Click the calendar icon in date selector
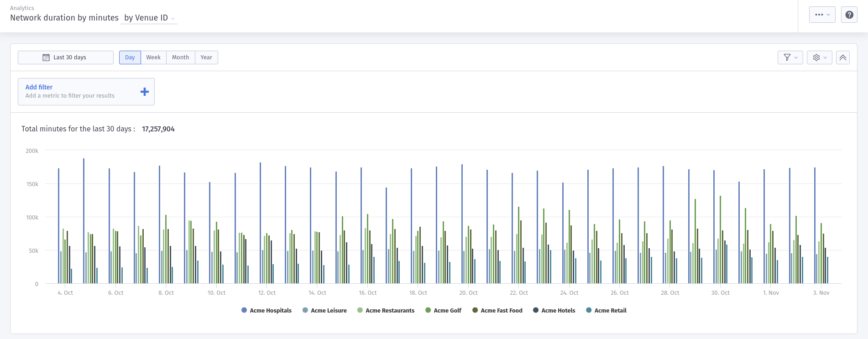Image resolution: width=868 pixels, height=339 pixels. tap(46, 57)
